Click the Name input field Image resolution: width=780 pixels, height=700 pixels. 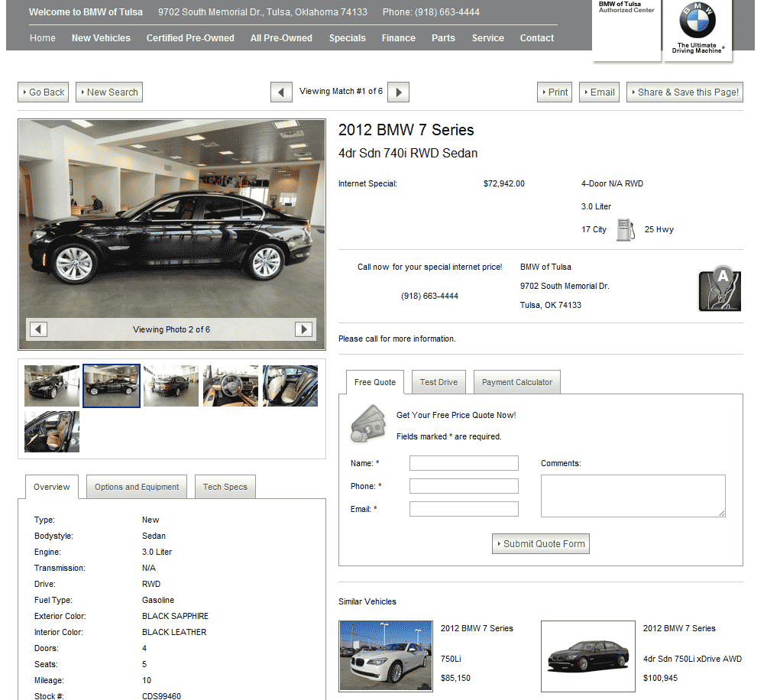point(464,463)
